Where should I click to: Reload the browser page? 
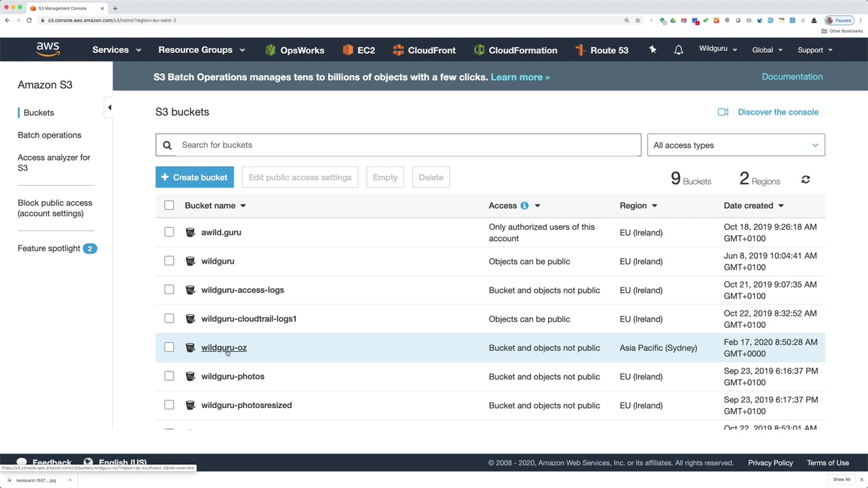(x=29, y=20)
